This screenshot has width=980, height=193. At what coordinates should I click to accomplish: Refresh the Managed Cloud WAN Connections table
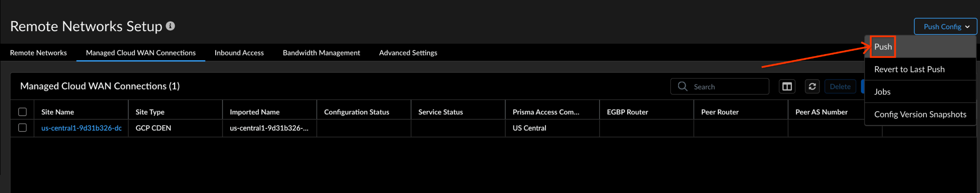point(812,86)
